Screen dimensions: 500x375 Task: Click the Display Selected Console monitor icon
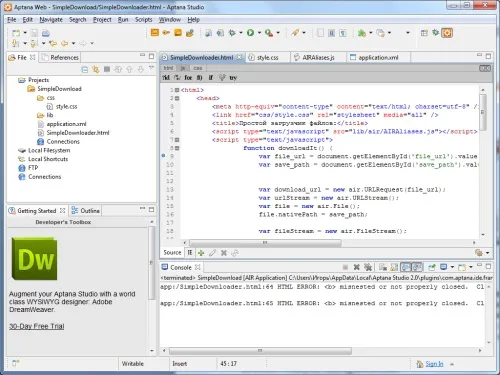click(443, 267)
